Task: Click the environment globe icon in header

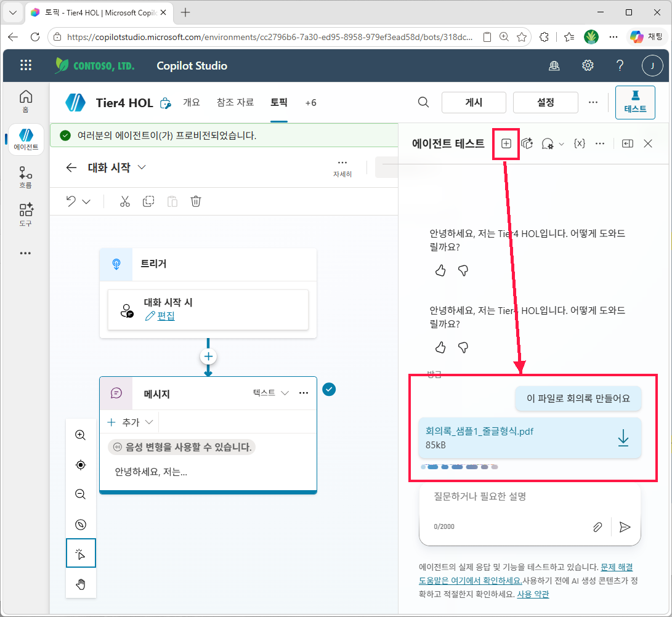Action: click(554, 65)
